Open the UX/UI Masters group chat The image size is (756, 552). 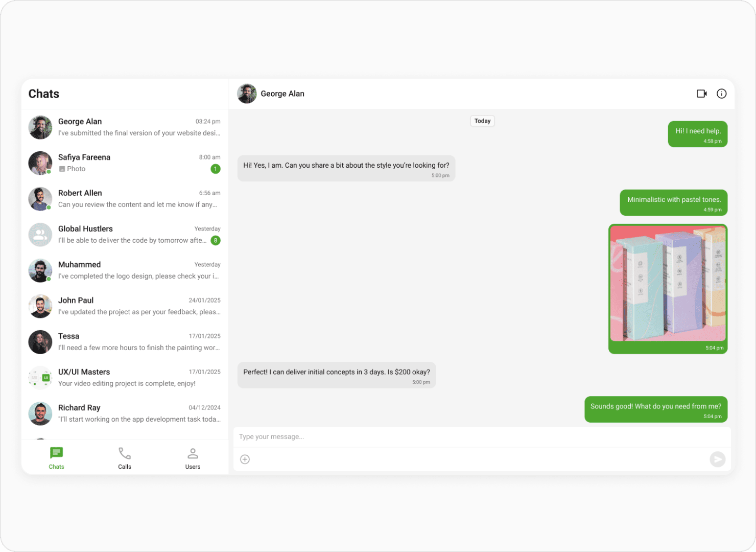tap(125, 378)
